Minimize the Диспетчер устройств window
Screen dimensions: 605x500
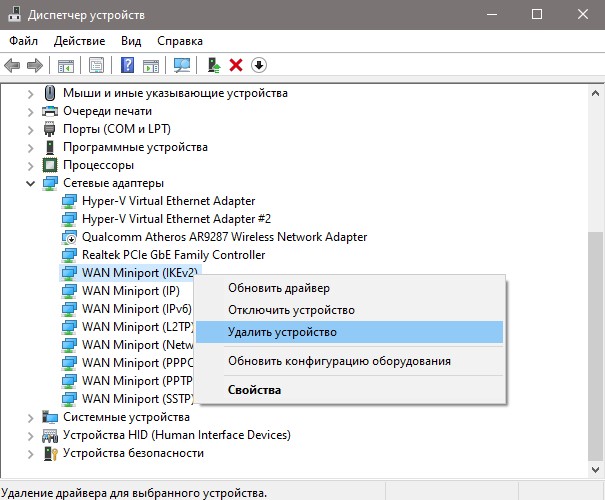(x=492, y=15)
